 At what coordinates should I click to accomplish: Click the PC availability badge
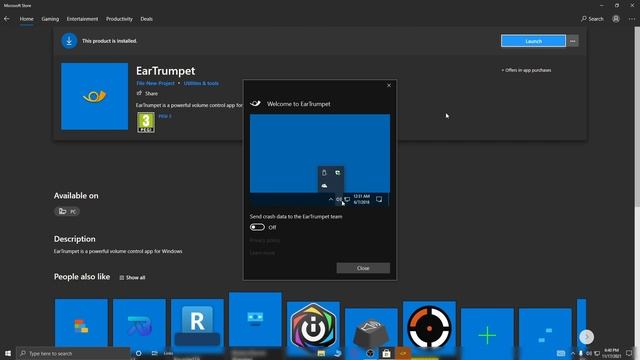tap(67, 211)
